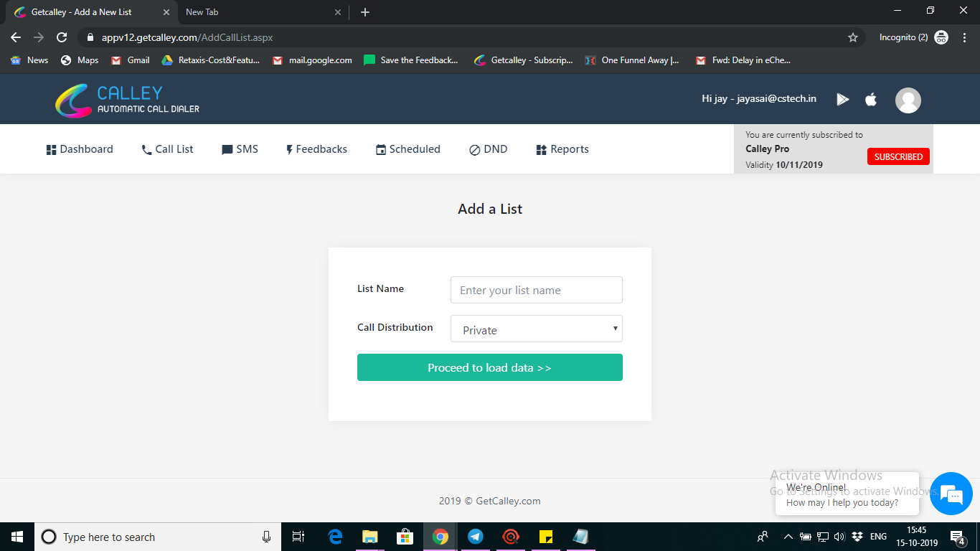Click the ENG language indicator
This screenshot has width=980, height=551.
878,537
